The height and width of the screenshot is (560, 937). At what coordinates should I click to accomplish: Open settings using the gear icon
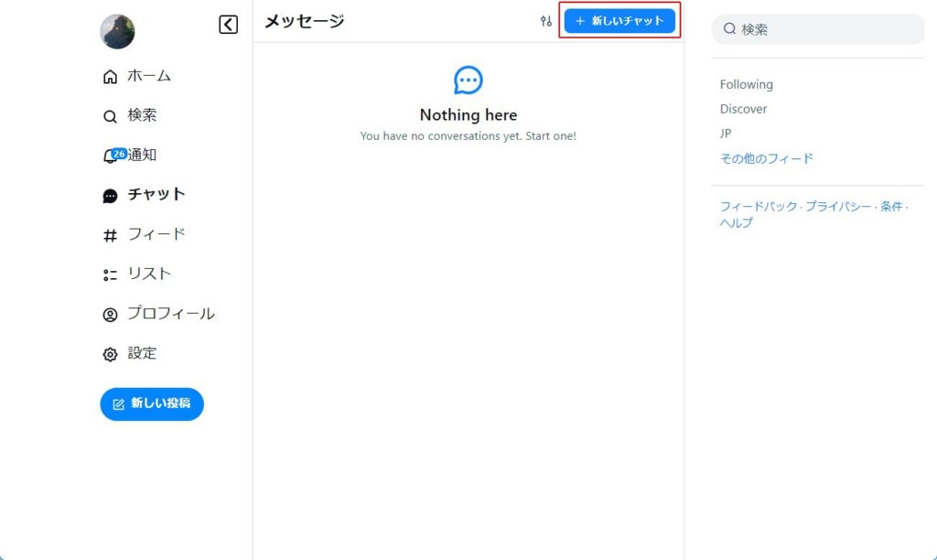(x=110, y=354)
